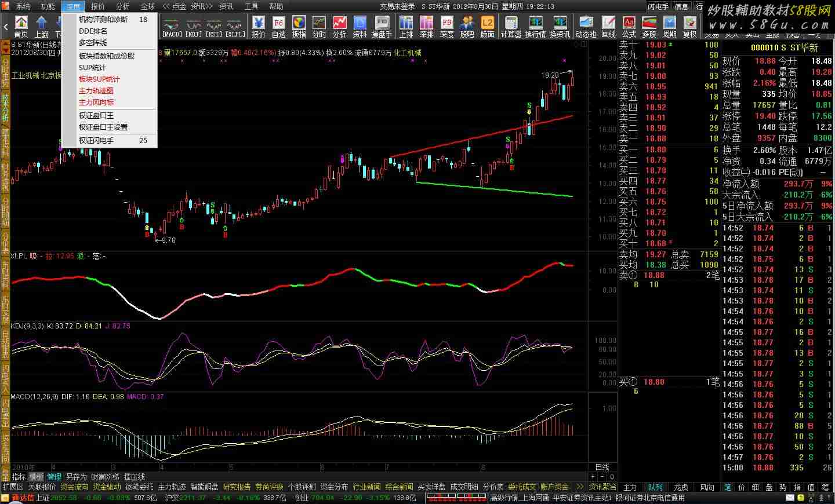Screen dimensions: 835x504
Task: Open 研究报告 tab
Action: click(x=237, y=487)
